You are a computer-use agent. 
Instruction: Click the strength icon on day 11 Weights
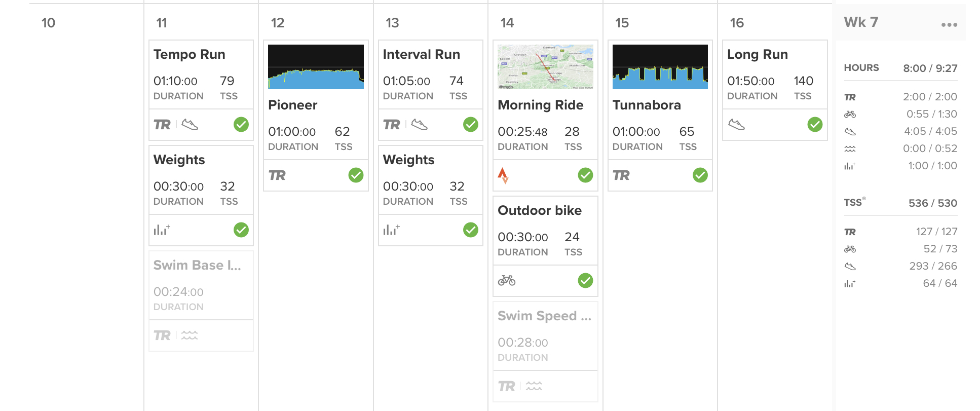[162, 230]
